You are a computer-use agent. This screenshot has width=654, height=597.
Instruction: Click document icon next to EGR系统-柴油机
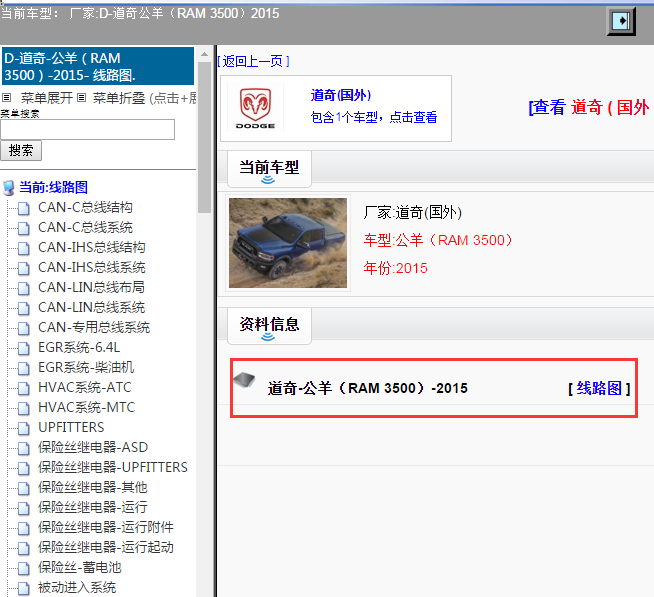point(24,368)
